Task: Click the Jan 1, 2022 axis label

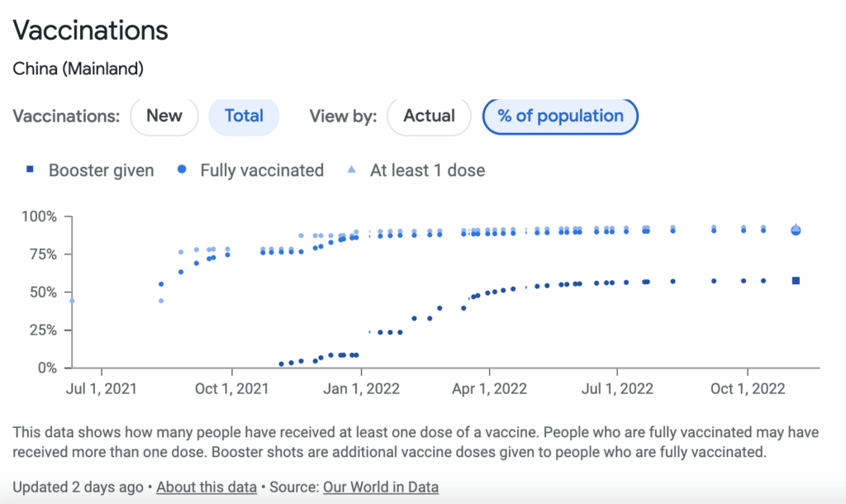Action: click(361, 388)
